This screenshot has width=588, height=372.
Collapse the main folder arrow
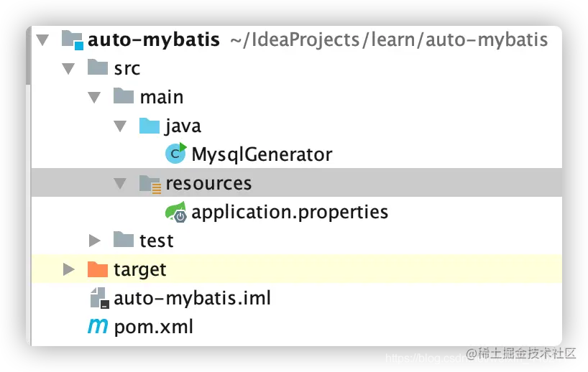point(94,98)
